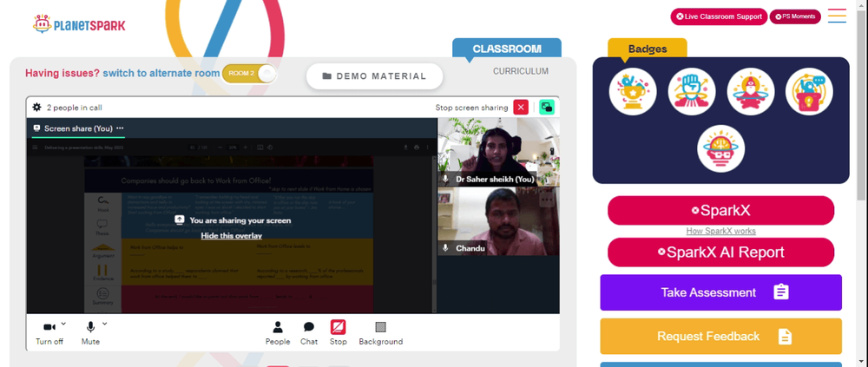Click the shared PDF download icon
The width and height of the screenshot is (868, 367).
pyautogui.click(x=405, y=147)
